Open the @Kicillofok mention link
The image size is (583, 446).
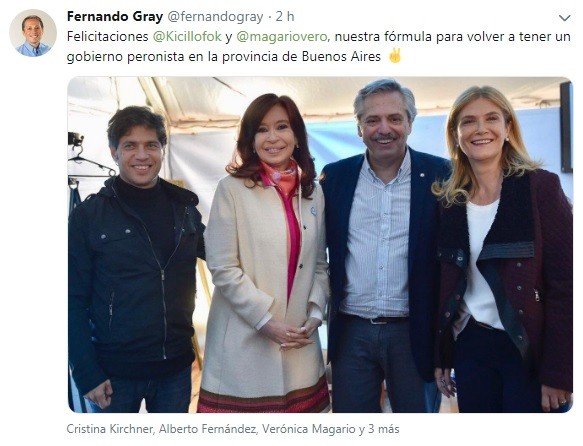click(x=187, y=36)
